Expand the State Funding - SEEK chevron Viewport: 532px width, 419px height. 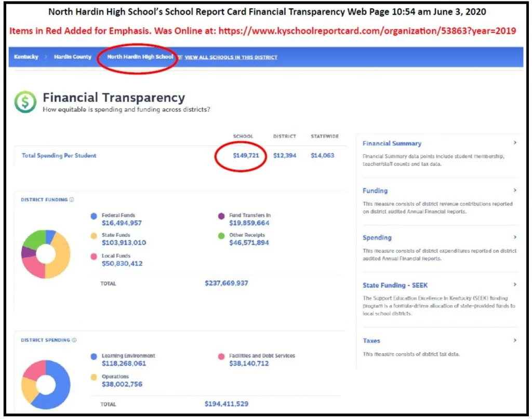tap(515, 285)
